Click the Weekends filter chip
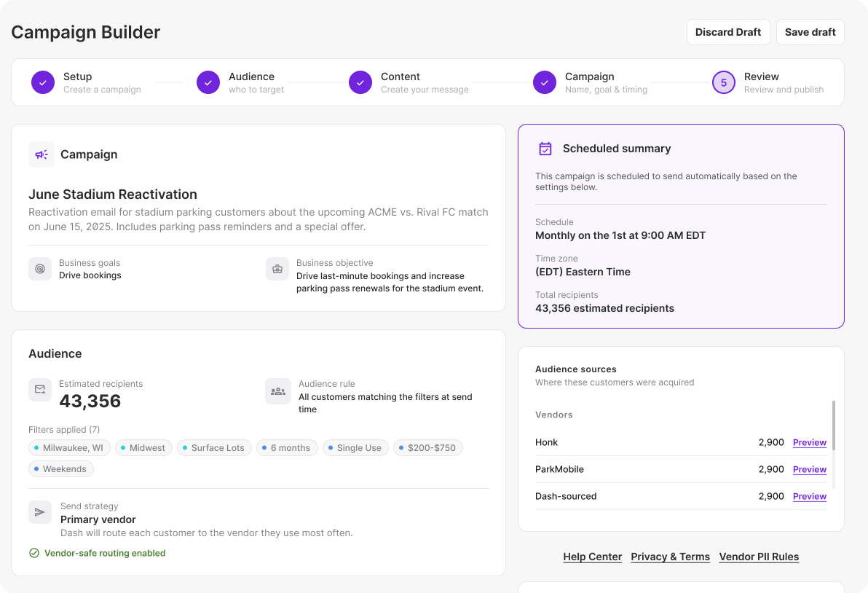 tap(61, 469)
